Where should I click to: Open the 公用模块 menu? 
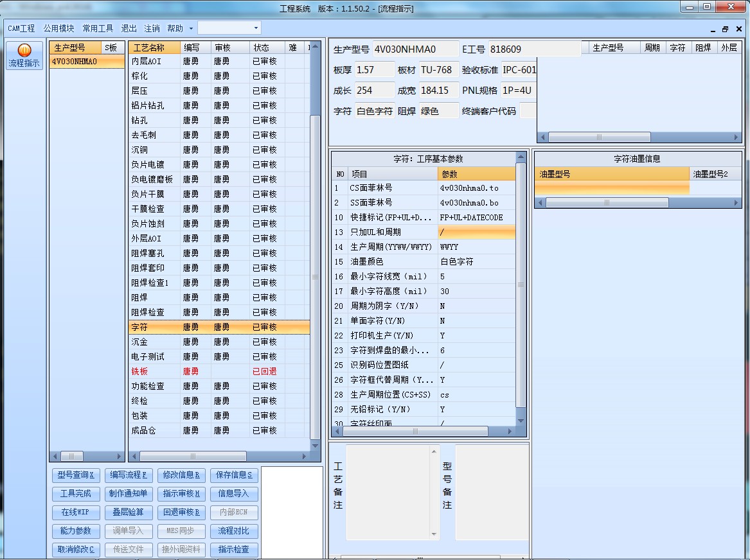coord(59,28)
